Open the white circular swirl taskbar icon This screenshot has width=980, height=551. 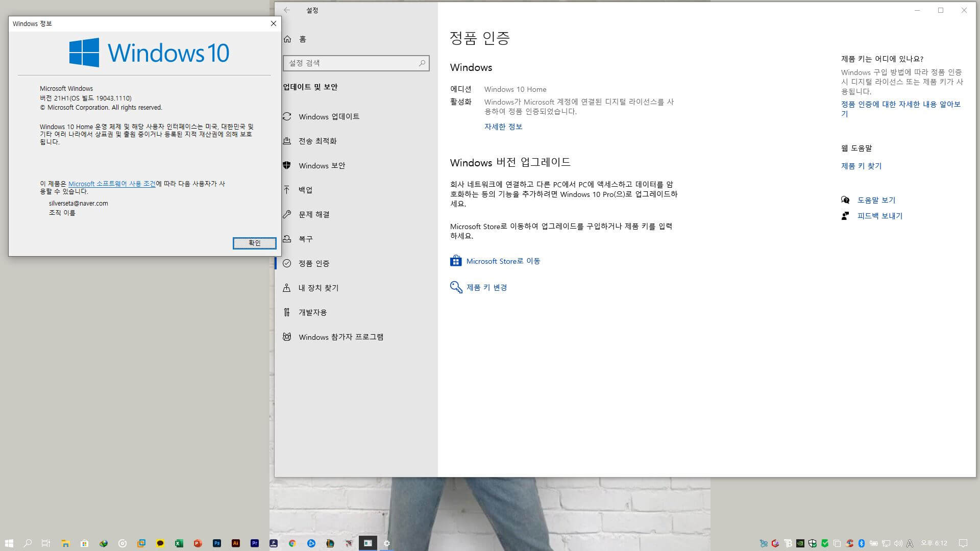click(x=122, y=543)
